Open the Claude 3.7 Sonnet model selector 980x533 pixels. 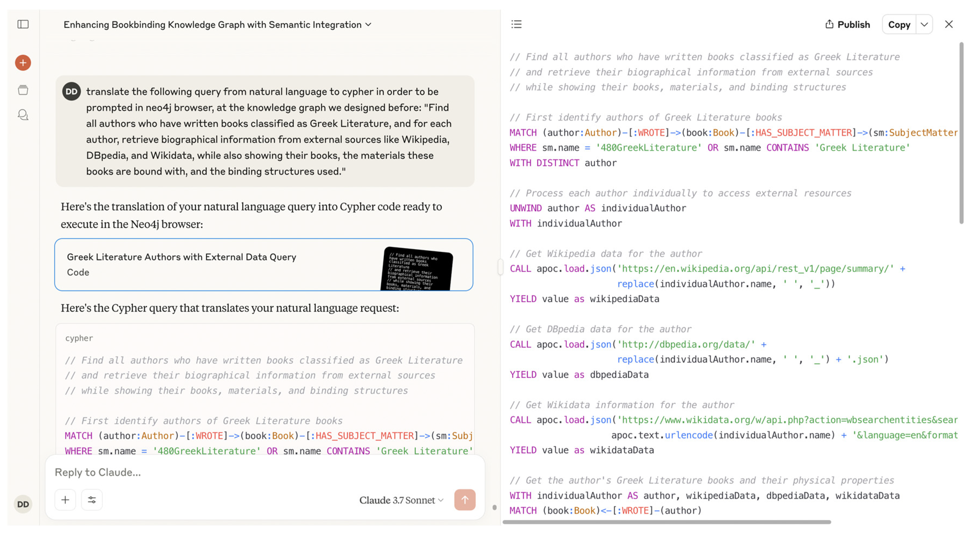click(401, 500)
